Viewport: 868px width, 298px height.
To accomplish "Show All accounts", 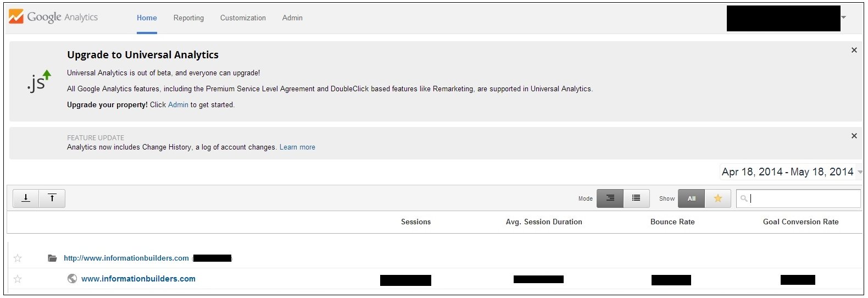I will pos(692,198).
